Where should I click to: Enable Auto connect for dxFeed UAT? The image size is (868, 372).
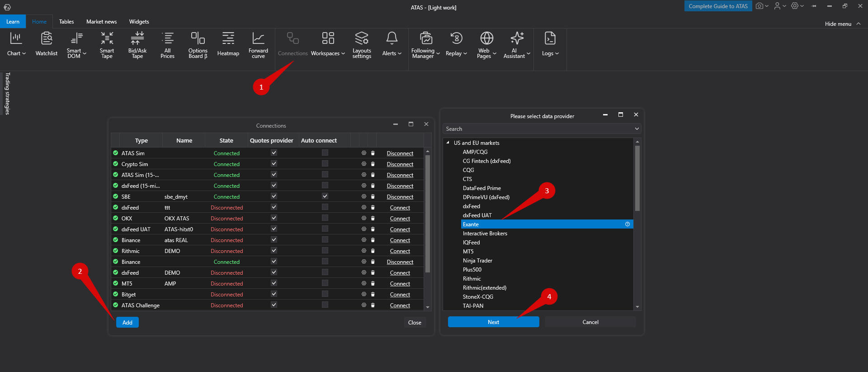click(325, 229)
